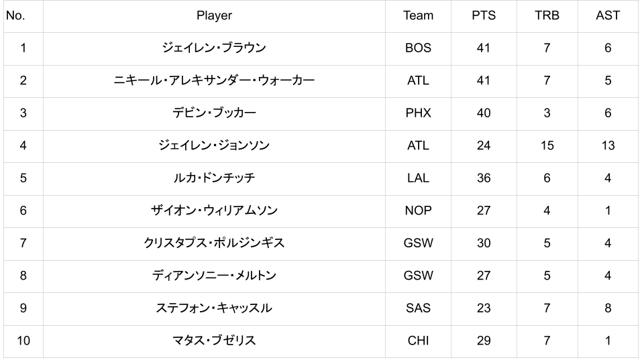Click player name ニキール・アレキサンダー・ウォーカー
644x362 pixels.
pos(214,80)
